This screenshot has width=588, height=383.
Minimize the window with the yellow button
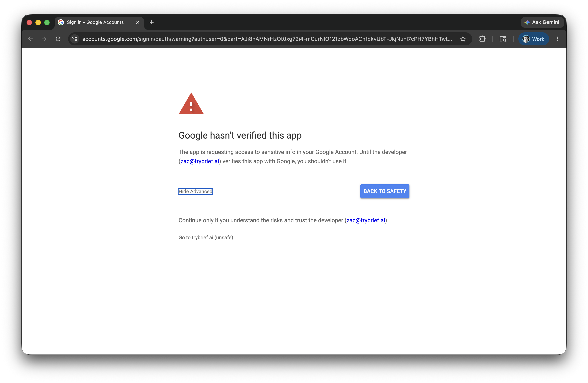pyautogui.click(x=38, y=23)
